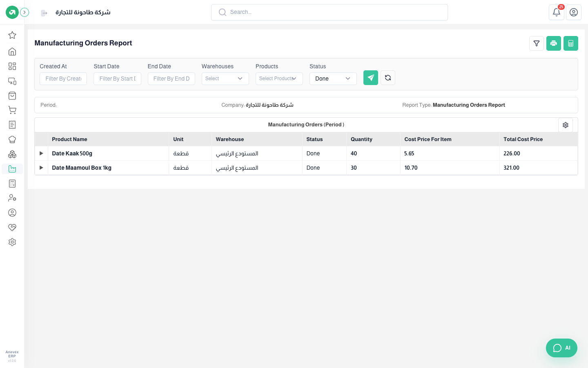
Task: Toggle the report filter panel
Action: coord(537,43)
